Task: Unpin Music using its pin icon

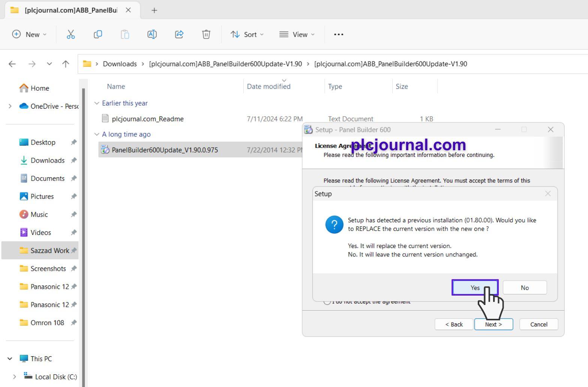Action: click(x=74, y=214)
